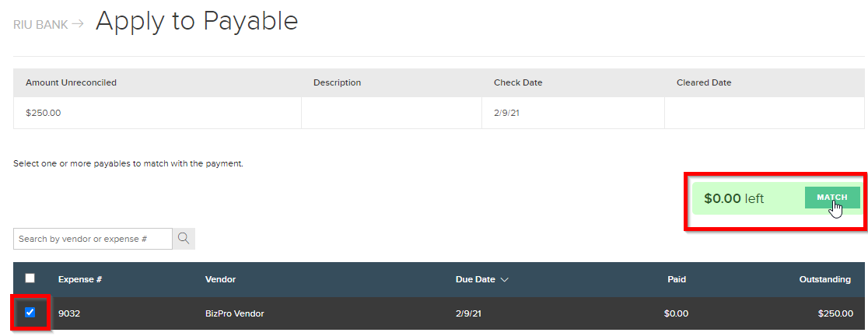
Task: Tick the select-all checkbox in table header
Action: coord(30,278)
